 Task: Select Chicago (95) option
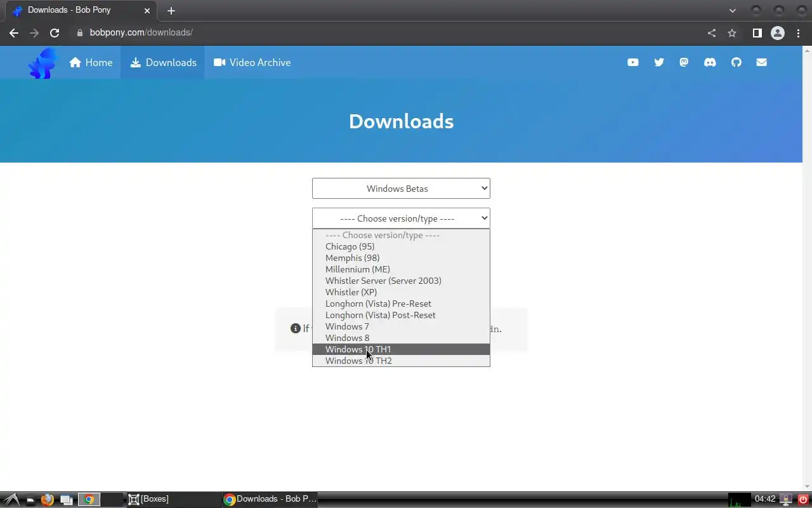point(401,246)
